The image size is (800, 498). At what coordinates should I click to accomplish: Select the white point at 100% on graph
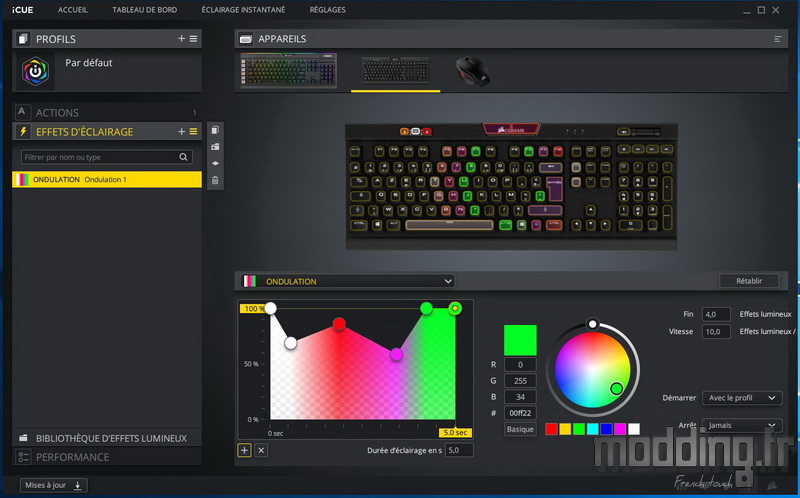(270, 308)
